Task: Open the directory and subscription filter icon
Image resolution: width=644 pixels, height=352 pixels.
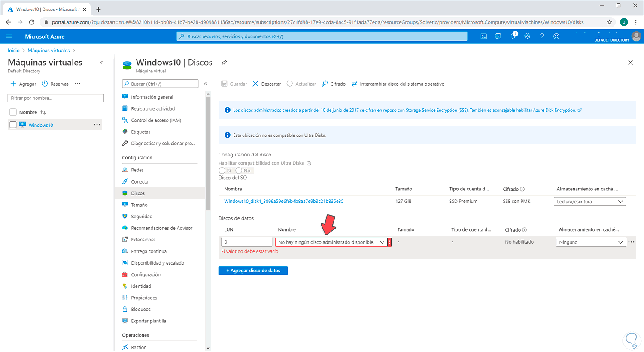Action: pos(498,36)
